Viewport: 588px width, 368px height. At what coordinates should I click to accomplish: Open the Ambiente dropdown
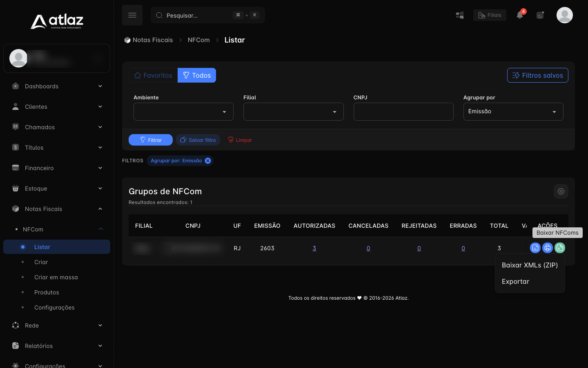pyautogui.click(x=183, y=112)
